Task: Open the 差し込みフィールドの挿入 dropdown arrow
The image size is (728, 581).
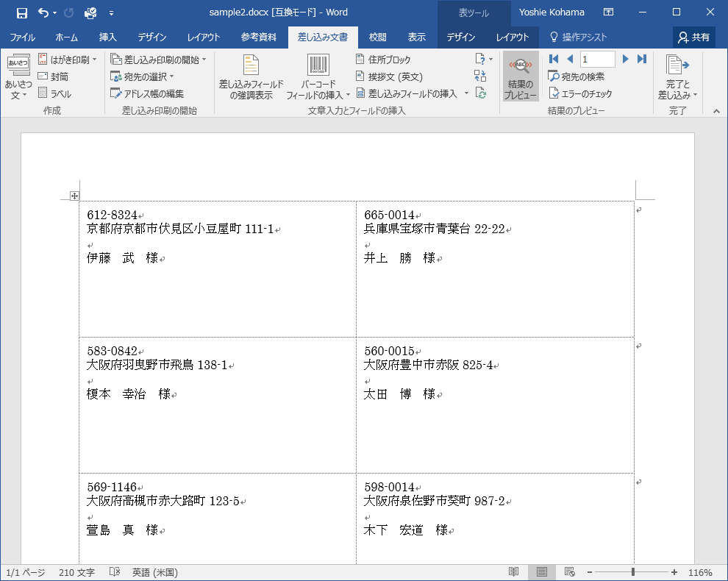Action: (x=466, y=93)
